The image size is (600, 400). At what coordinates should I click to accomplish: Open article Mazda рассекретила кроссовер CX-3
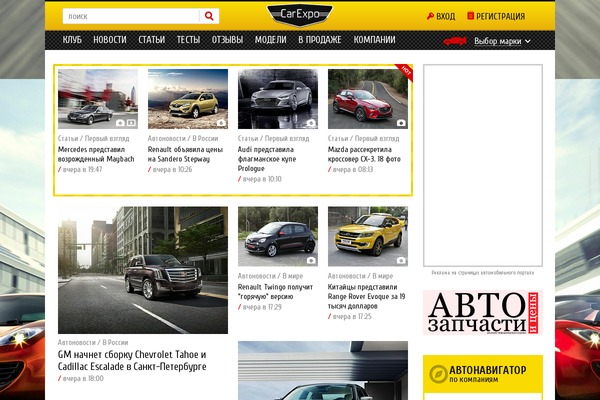364,154
